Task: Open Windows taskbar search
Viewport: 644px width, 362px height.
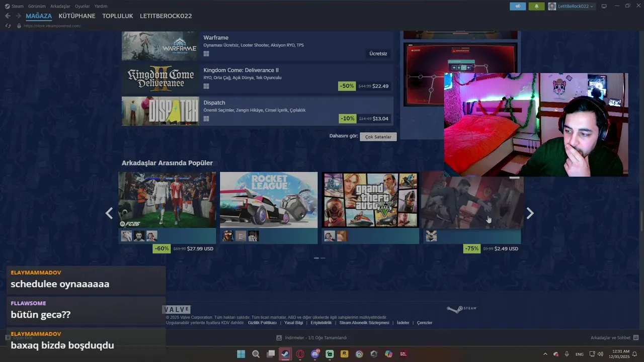Action: 256,354
